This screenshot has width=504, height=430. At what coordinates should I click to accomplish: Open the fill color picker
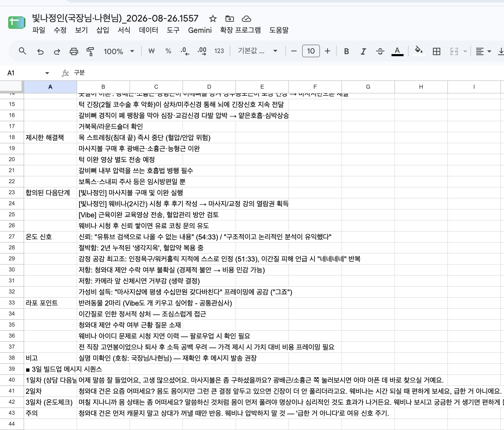419,51
